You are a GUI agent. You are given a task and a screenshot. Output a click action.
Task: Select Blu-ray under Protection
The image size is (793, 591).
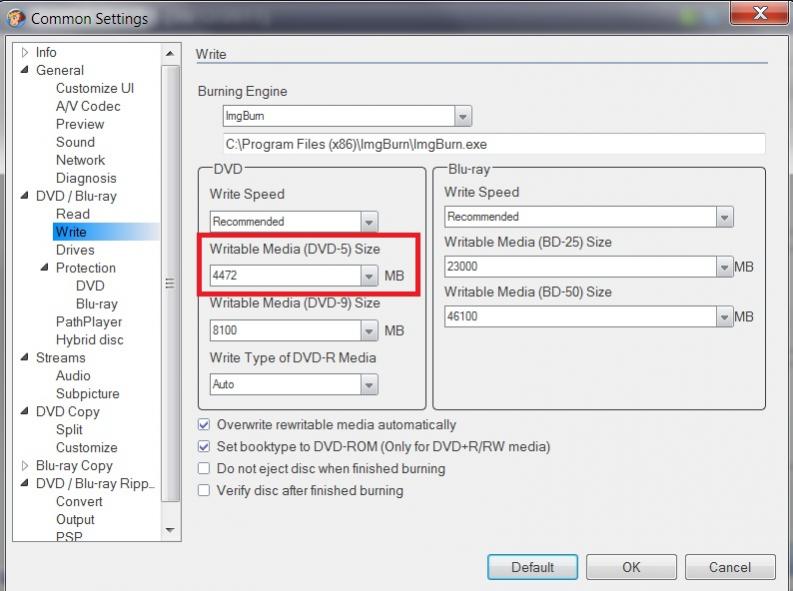click(97, 304)
